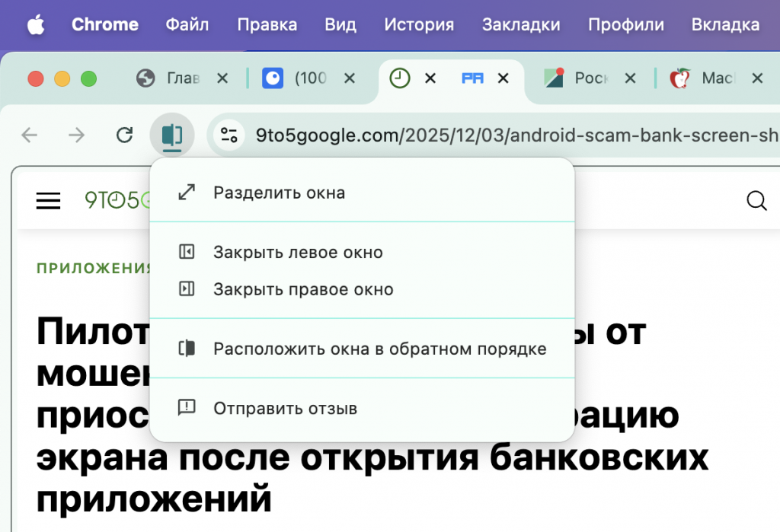Open the 9to5Google search via the magnifier

click(x=756, y=201)
